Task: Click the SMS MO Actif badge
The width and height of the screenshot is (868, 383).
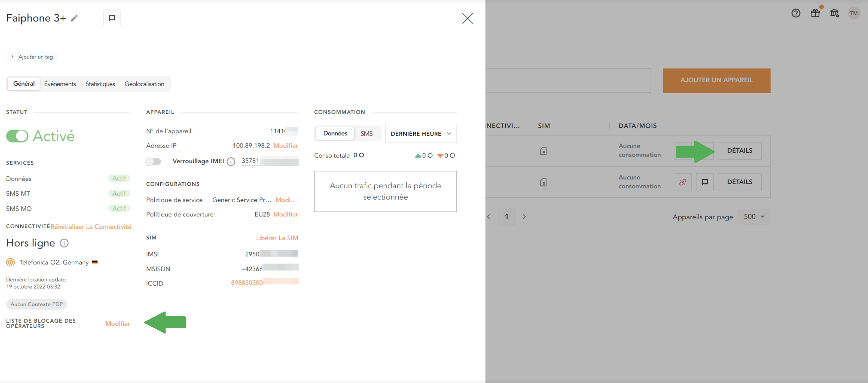Action: pos(119,208)
